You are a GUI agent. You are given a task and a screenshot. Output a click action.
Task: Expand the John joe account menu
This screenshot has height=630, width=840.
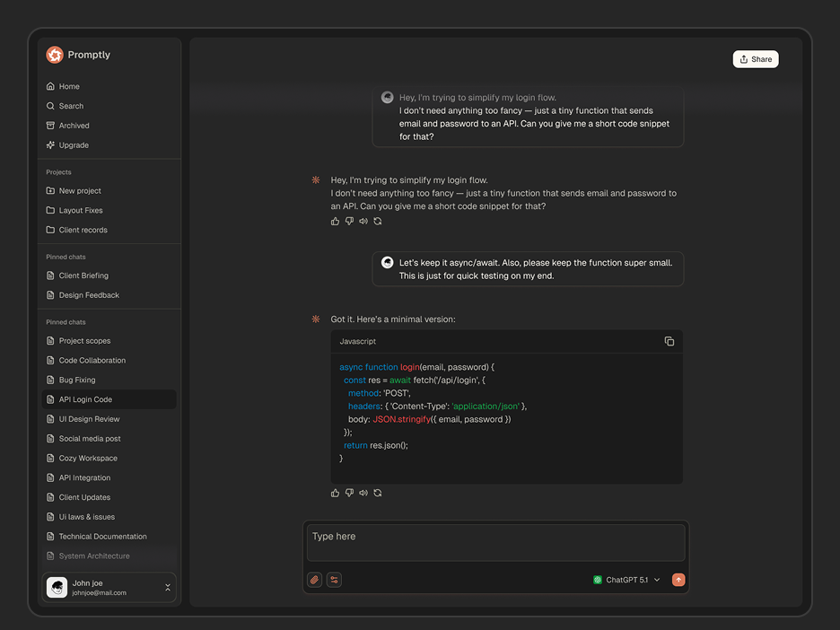click(168, 588)
